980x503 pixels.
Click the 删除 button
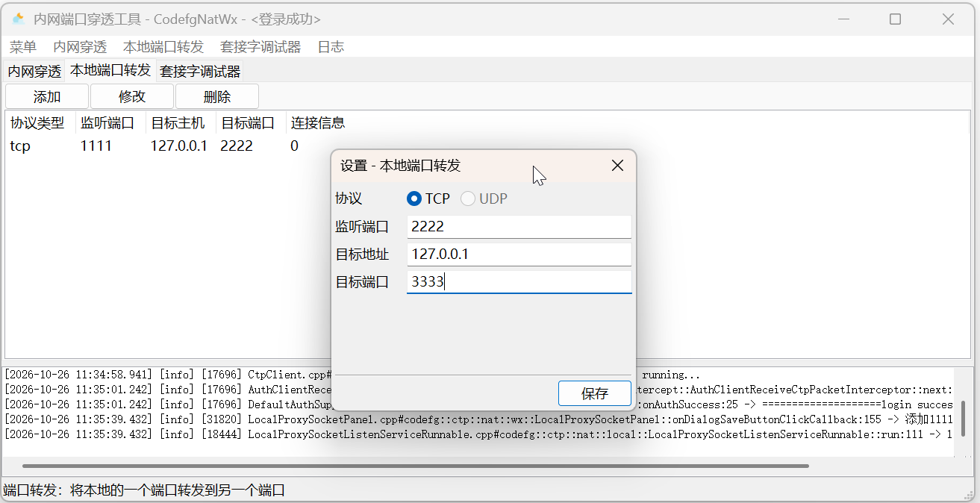pyautogui.click(x=217, y=96)
